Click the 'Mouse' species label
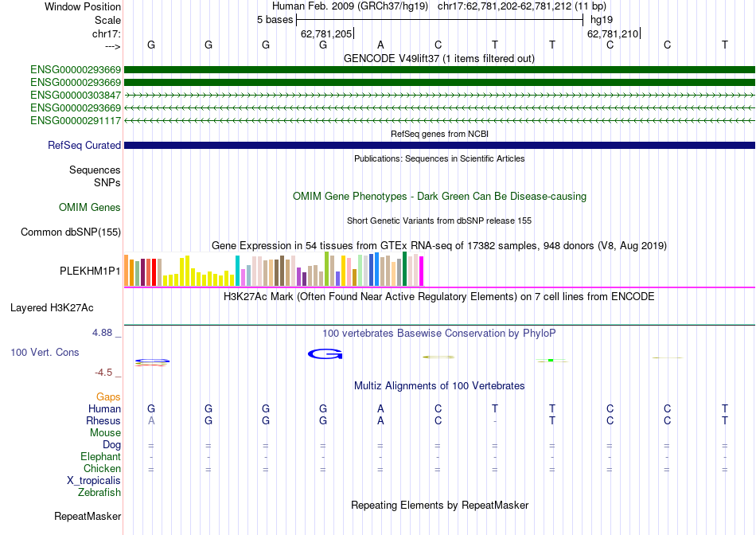756x535 pixels. tap(105, 433)
